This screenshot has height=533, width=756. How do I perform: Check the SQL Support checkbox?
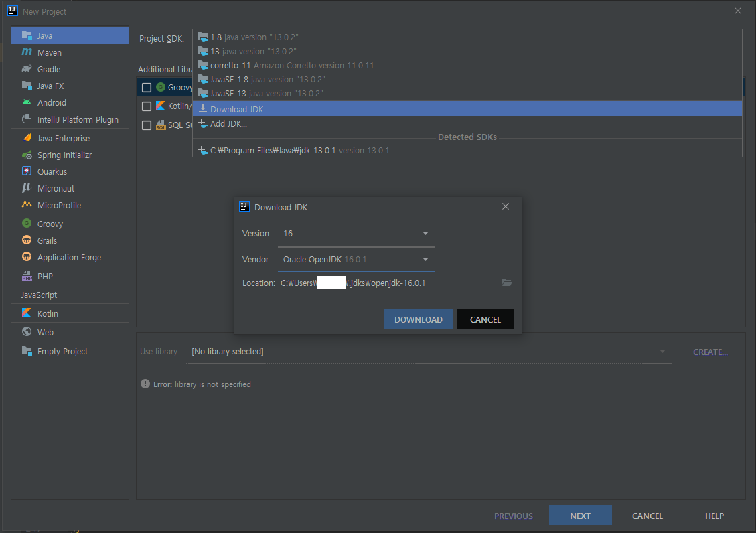point(147,125)
